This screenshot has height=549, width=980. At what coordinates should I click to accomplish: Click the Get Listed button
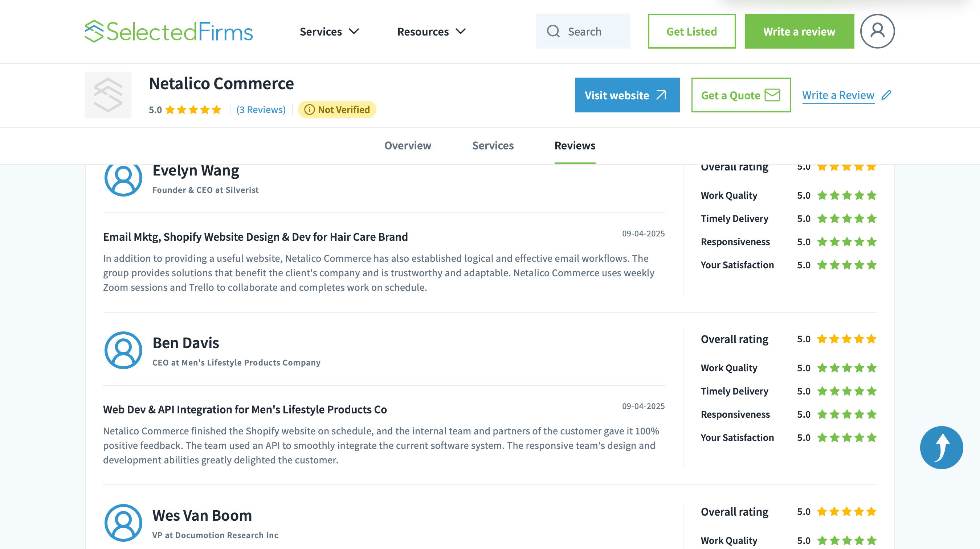point(691,32)
